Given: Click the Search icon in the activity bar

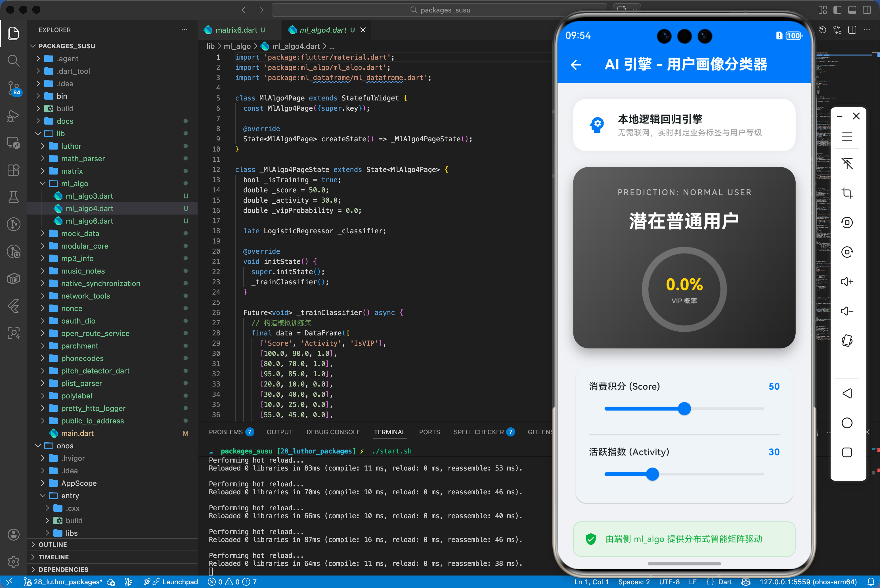Looking at the screenshot, I should tap(14, 61).
